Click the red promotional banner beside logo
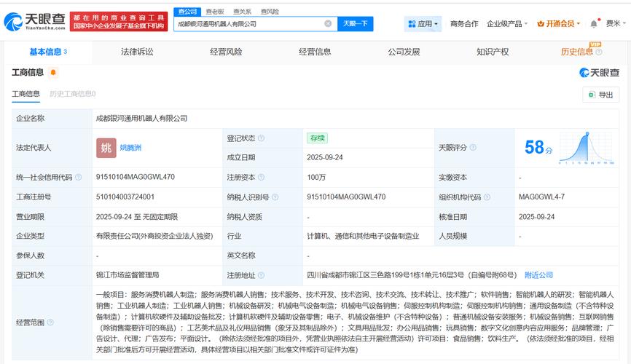Viewport: 631px width, 364px height. (x=119, y=22)
